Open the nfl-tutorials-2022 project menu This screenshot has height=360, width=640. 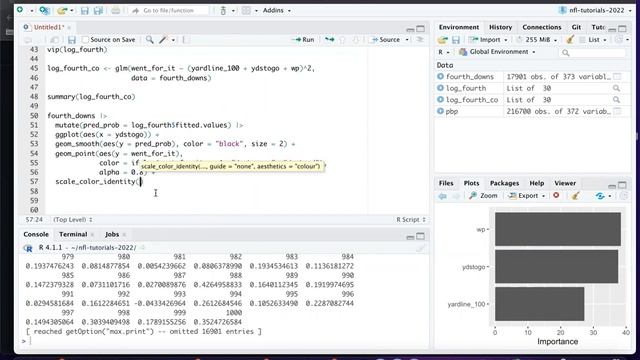pos(595,10)
